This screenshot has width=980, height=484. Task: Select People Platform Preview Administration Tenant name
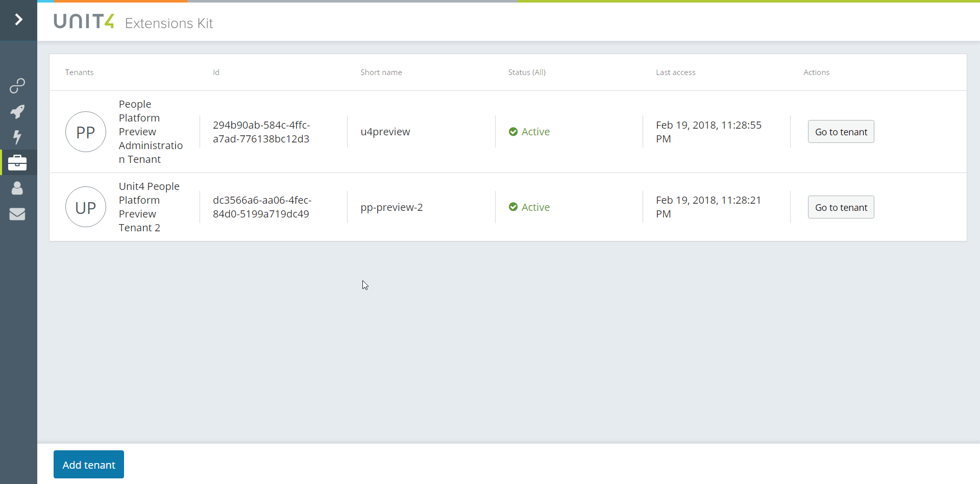pyautogui.click(x=151, y=132)
